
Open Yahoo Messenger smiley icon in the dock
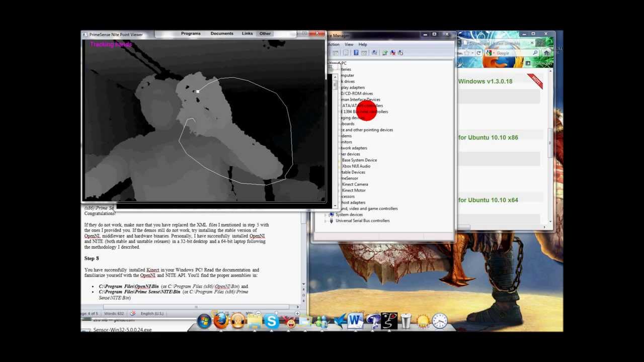[289, 322]
